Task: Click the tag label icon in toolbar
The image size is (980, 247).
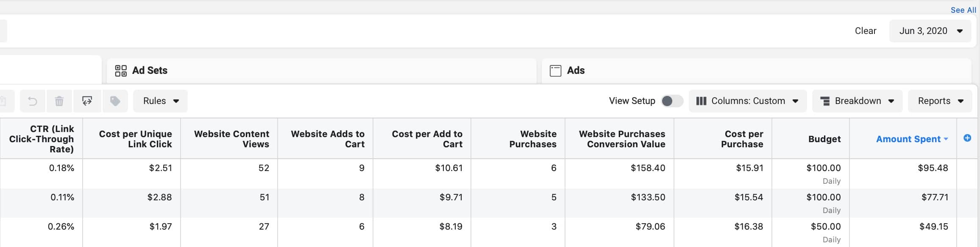Action: 115,101
